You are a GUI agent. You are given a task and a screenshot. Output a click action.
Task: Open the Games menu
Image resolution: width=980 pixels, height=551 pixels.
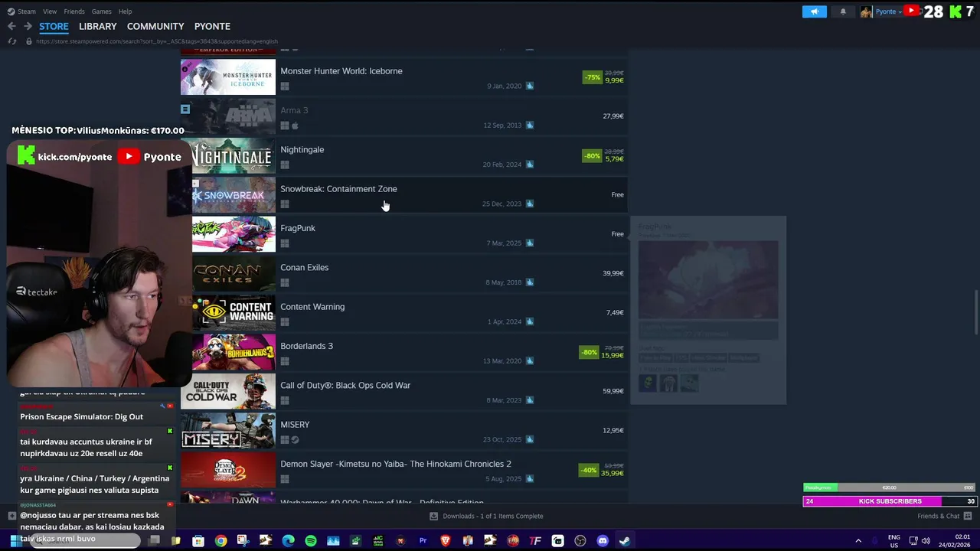click(x=101, y=11)
